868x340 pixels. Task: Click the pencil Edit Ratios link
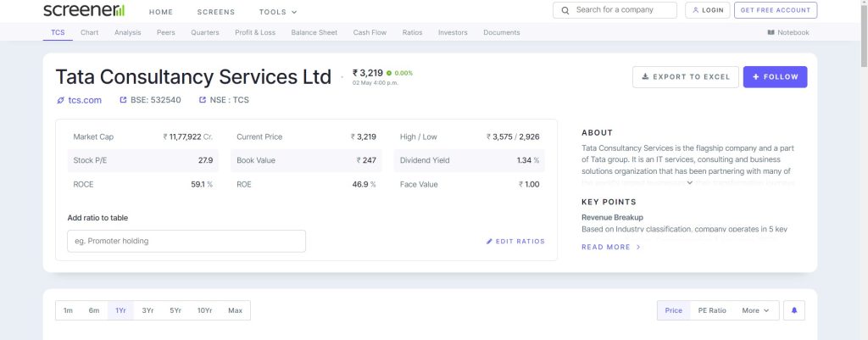(x=515, y=242)
